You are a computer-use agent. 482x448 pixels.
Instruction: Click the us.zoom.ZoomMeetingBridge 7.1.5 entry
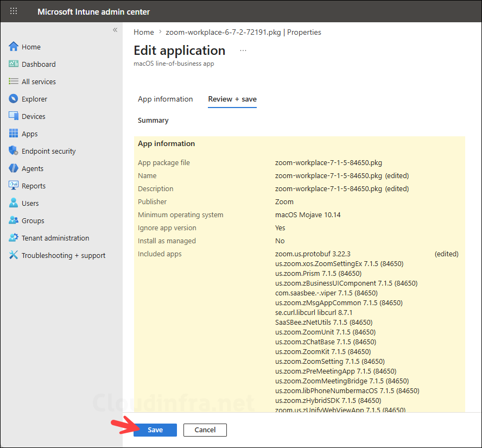pos(342,381)
